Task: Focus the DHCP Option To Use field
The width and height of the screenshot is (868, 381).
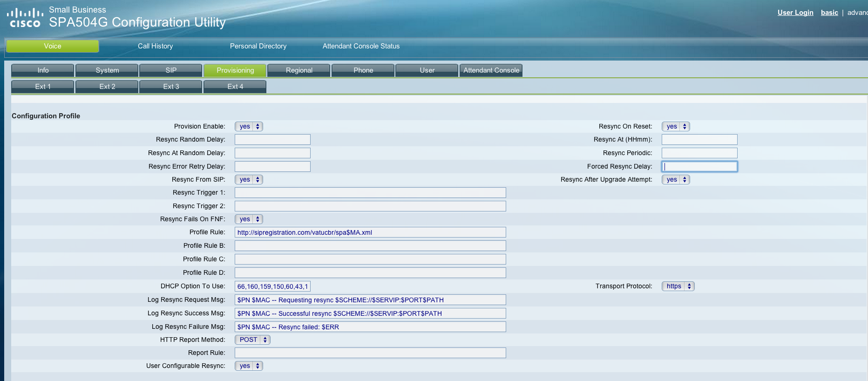Action: [272, 286]
